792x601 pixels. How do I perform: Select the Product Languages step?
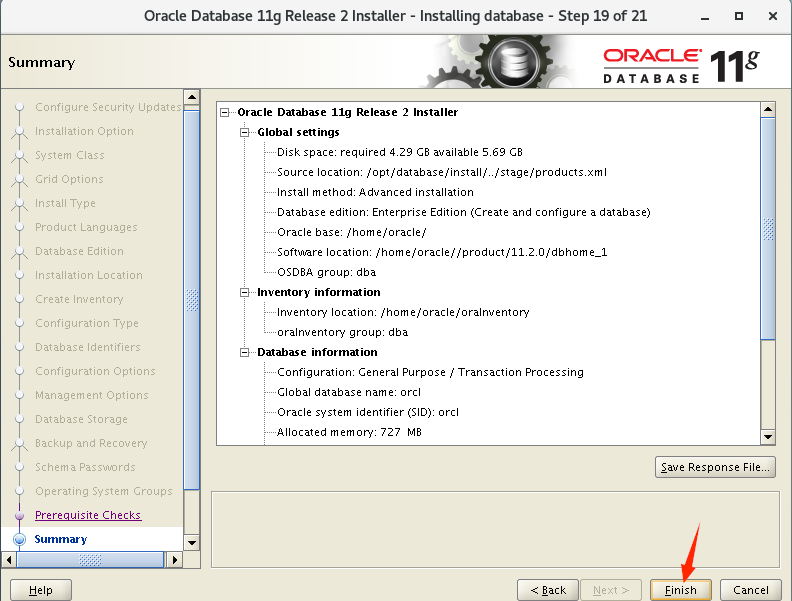(86, 227)
